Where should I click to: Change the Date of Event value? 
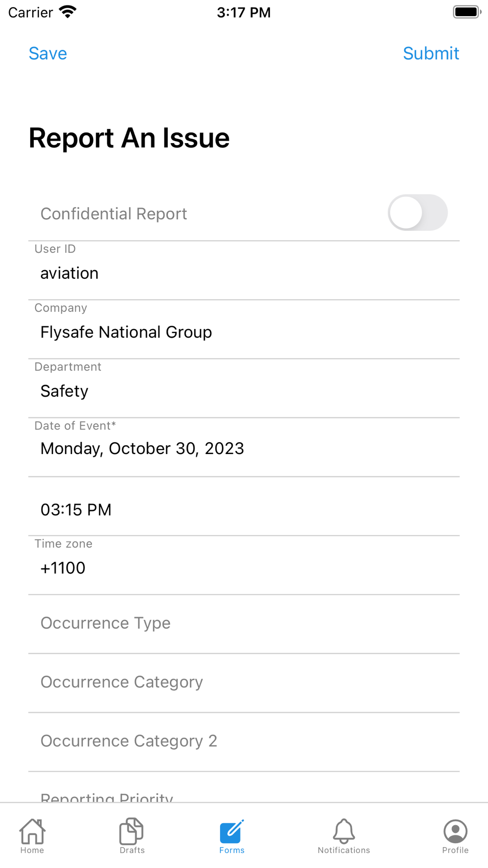(244, 449)
